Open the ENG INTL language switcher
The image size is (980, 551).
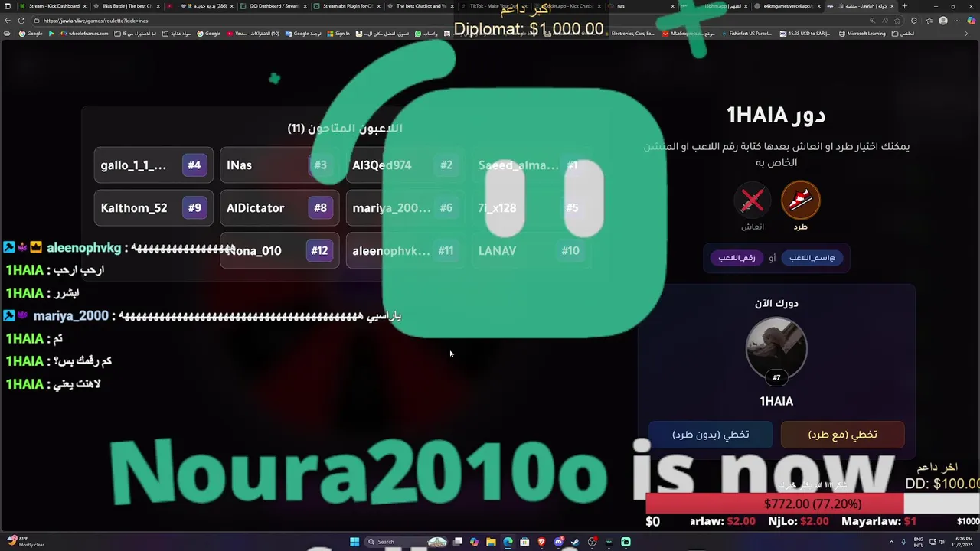(918, 542)
